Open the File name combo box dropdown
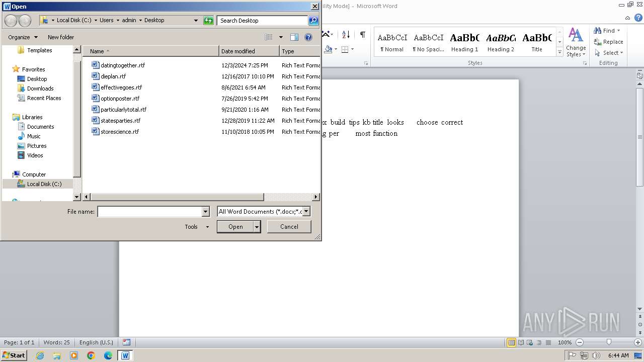The width and height of the screenshot is (644, 362). pyautogui.click(x=205, y=212)
